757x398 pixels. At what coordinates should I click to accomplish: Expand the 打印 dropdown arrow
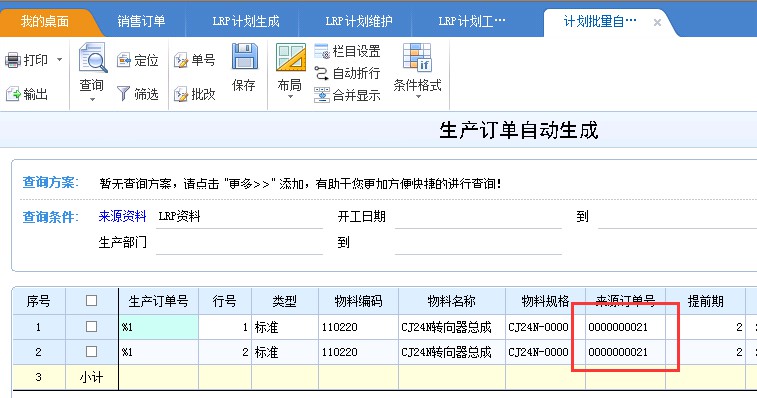tap(59, 60)
